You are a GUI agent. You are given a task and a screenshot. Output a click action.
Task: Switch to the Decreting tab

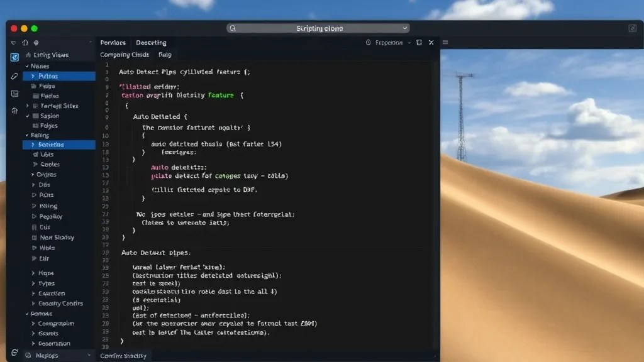pyautogui.click(x=151, y=42)
